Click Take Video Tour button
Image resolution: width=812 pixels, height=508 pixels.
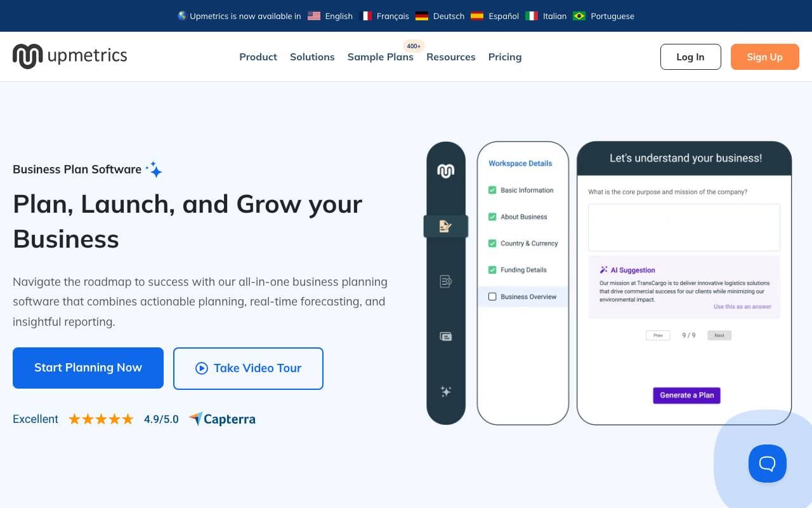[x=248, y=368]
